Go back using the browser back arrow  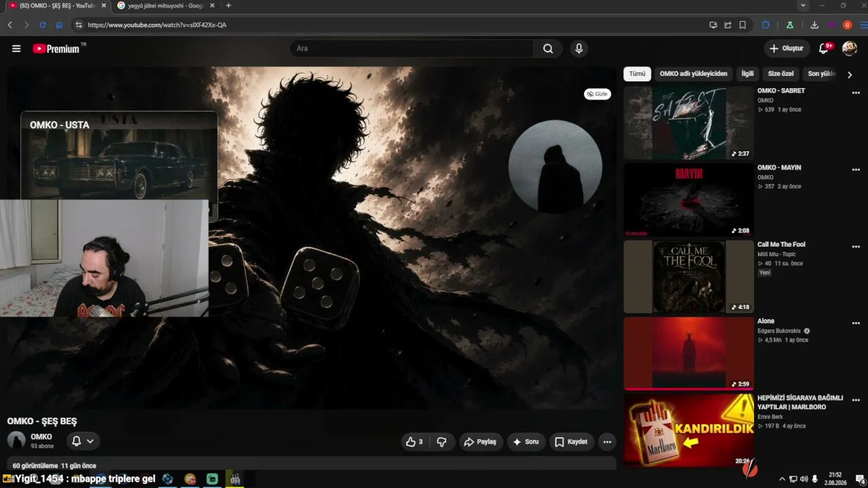point(10,25)
